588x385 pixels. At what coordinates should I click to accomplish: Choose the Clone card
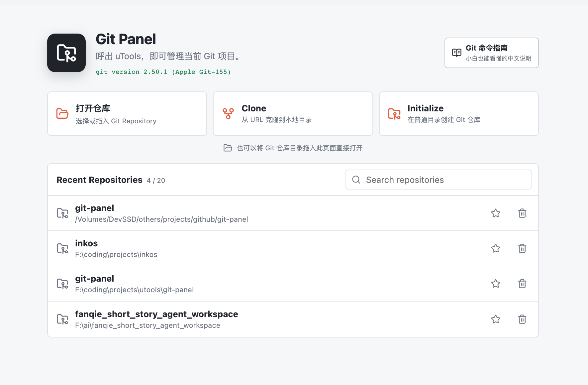[x=293, y=114]
